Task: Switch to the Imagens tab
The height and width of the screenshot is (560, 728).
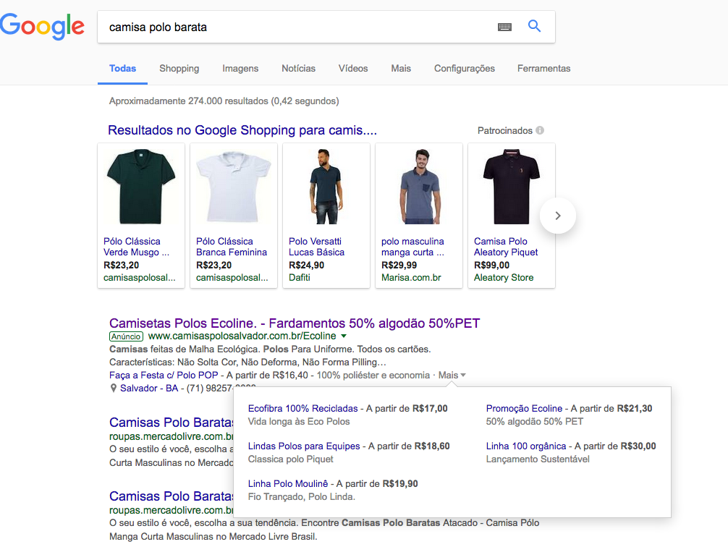Action: pyautogui.click(x=240, y=68)
